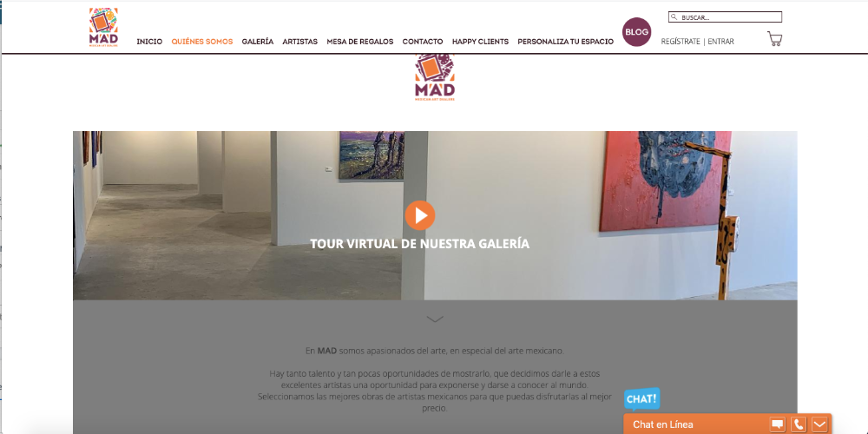This screenshot has width=868, height=434.
Task: Select ARTISTAS in the navigation
Action: click(300, 42)
